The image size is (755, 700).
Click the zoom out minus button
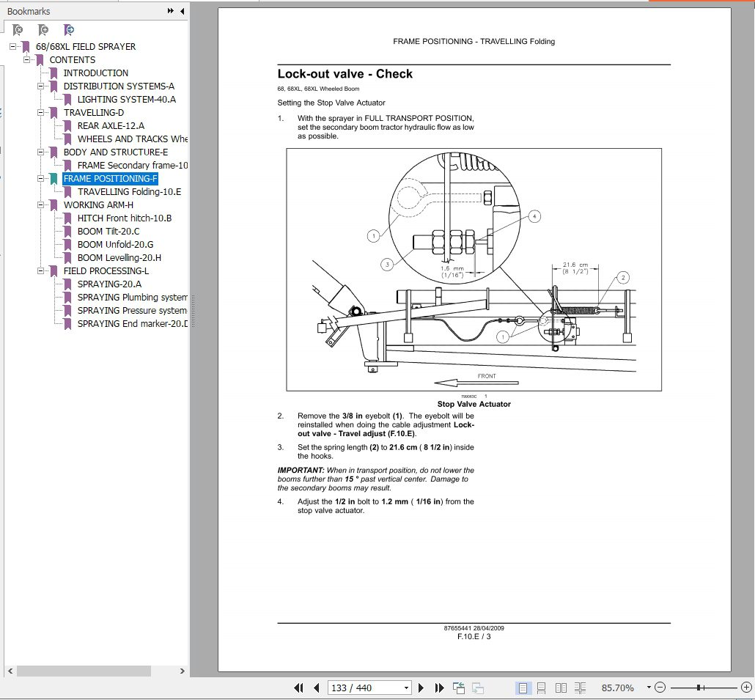pyautogui.click(x=660, y=688)
